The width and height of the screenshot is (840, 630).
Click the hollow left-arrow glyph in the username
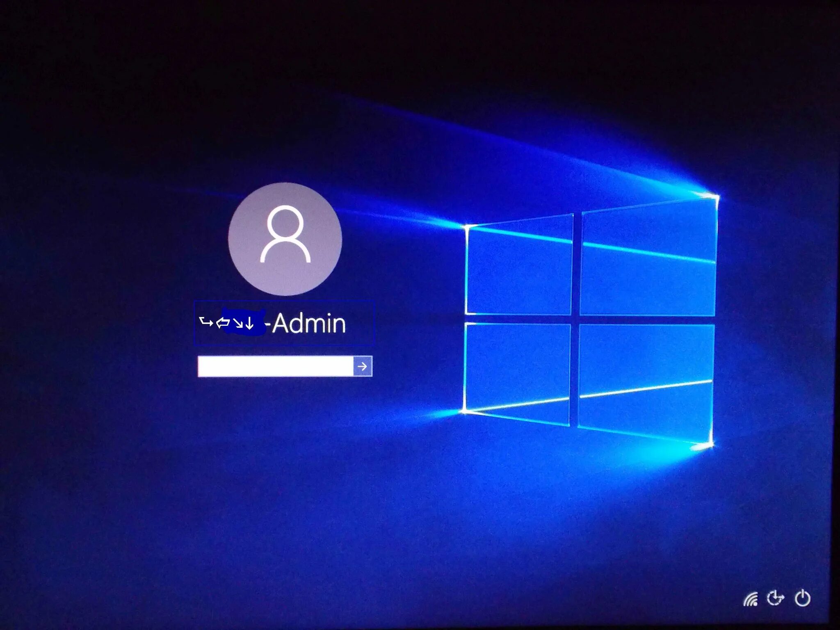pyautogui.click(x=223, y=323)
